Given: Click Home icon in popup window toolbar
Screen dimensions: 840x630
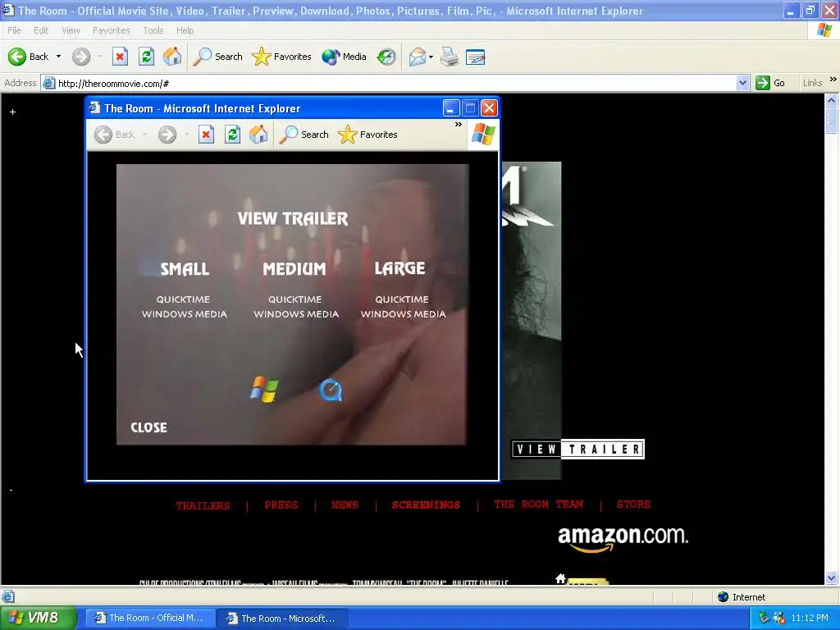Looking at the screenshot, I should point(258,135).
